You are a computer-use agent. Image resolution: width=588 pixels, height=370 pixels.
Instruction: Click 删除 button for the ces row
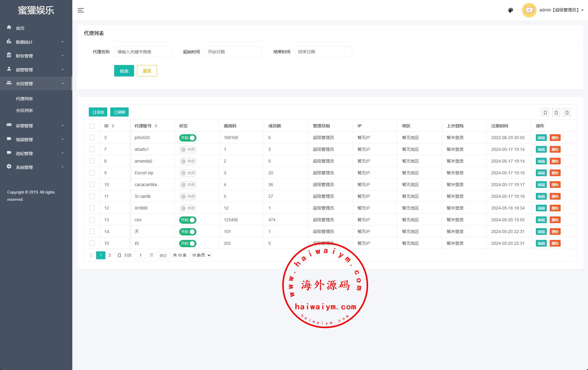click(555, 220)
